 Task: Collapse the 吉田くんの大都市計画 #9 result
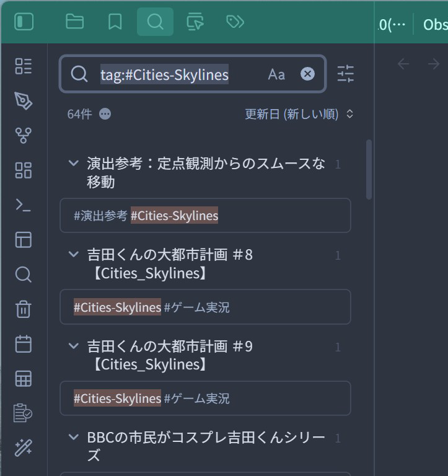74,346
